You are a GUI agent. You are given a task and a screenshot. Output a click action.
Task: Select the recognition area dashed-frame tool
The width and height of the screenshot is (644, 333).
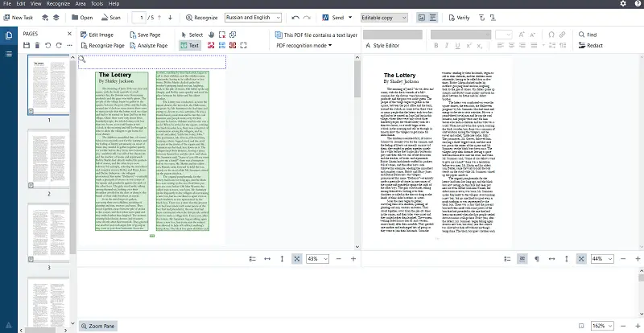[243, 46]
